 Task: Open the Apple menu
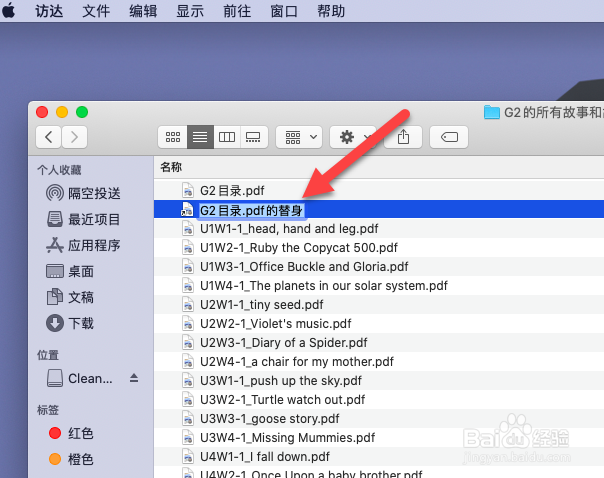pyautogui.click(x=8, y=10)
